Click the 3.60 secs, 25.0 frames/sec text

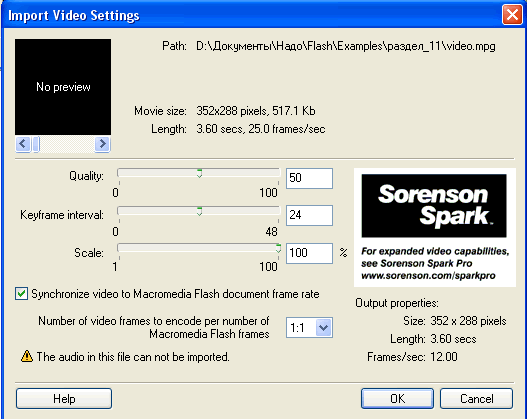tap(261, 129)
